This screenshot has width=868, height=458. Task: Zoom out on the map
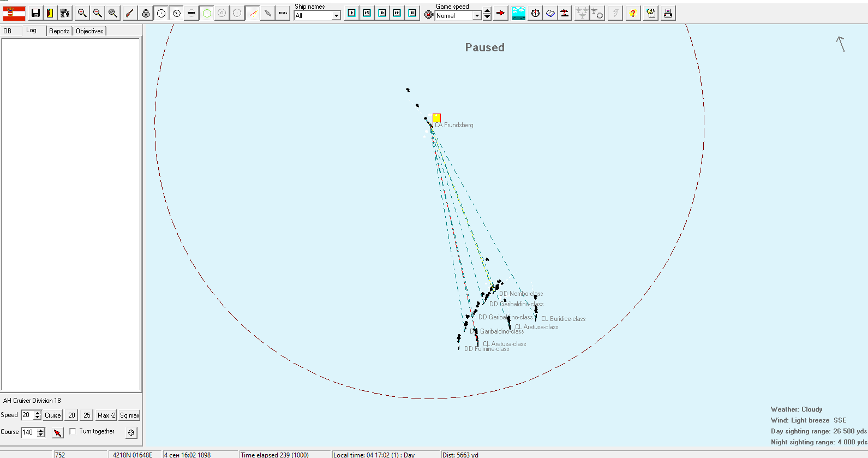coord(97,13)
